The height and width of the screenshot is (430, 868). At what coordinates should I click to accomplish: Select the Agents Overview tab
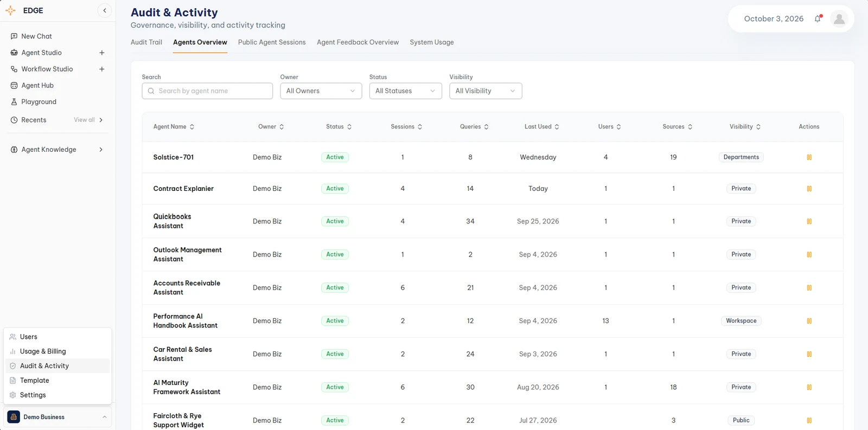(x=200, y=42)
